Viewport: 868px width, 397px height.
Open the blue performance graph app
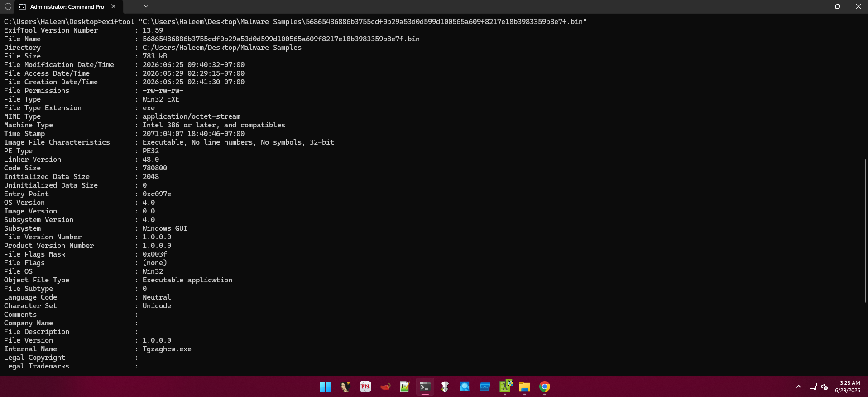[x=485, y=387]
